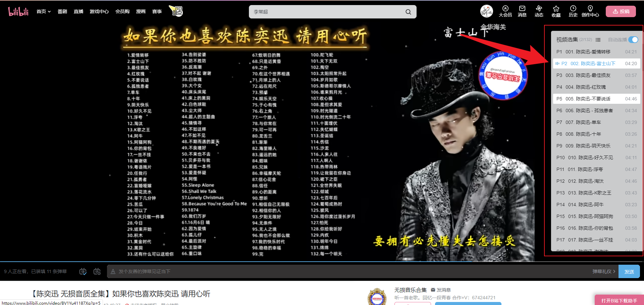The height and width of the screenshot is (305, 644).
Task: Toggle danmaku display on/off
Action: 83,271
